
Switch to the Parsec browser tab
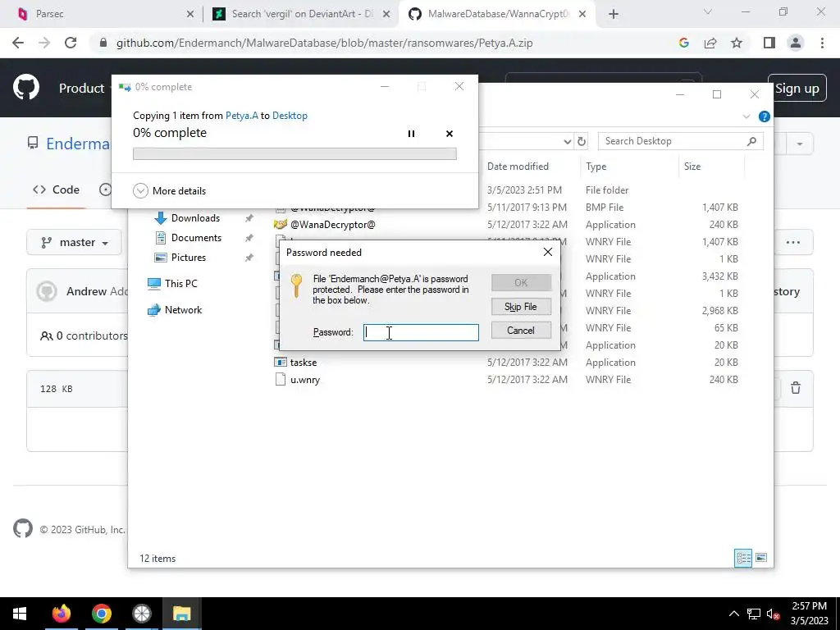102,14
